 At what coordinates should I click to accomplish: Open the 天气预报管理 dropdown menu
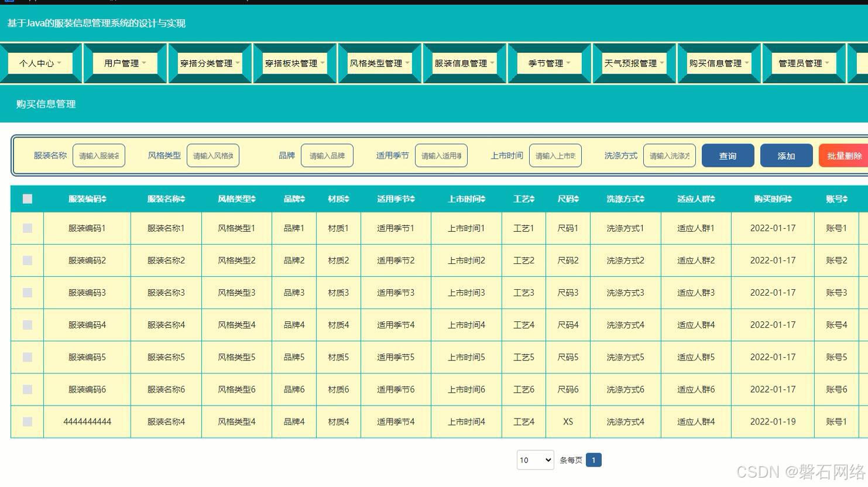click(x=634, y=63)
